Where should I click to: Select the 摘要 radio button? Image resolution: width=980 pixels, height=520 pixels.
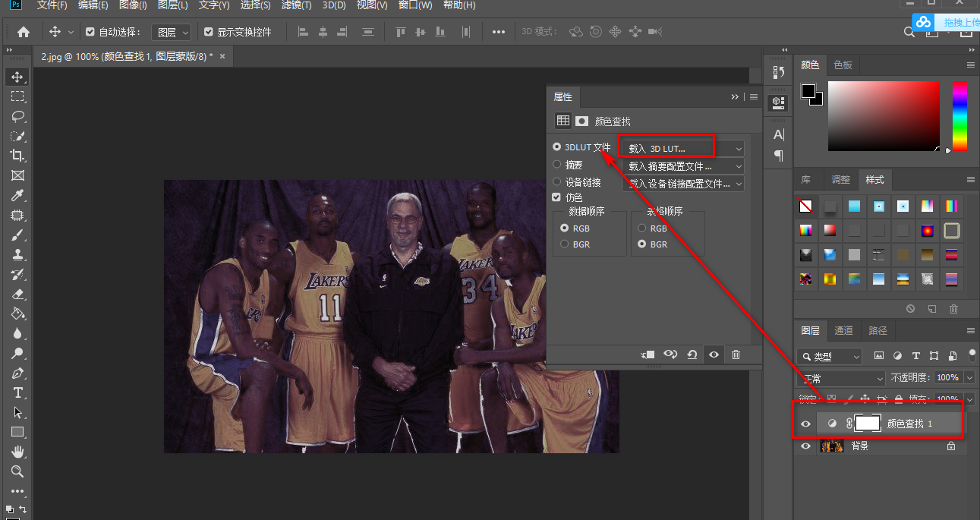coord(557,165)
